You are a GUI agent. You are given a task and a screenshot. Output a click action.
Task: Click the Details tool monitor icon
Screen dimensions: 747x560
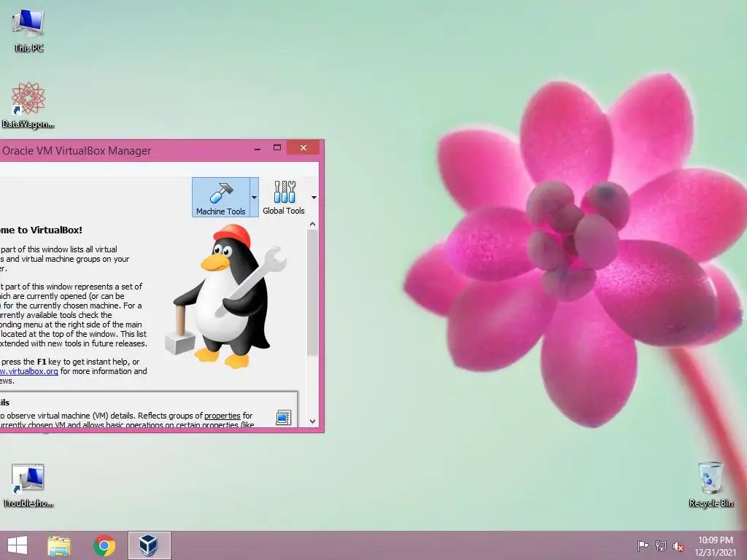[x=284, y=418]
